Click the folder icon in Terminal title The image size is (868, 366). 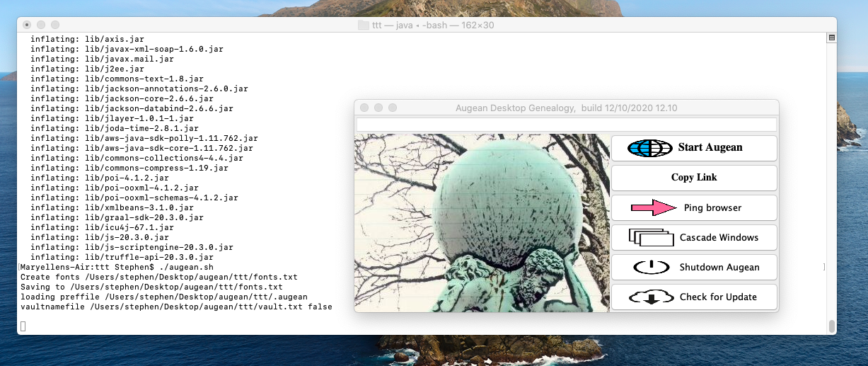click(364, 25)
